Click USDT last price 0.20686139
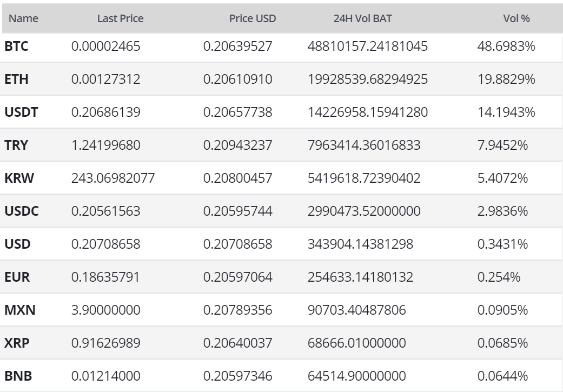This screenshot has width=563, height=392. click(x=106, y=112)
